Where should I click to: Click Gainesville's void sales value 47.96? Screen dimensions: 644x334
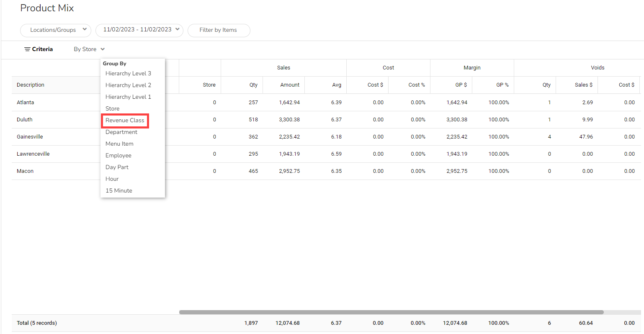tap(586, 137)
